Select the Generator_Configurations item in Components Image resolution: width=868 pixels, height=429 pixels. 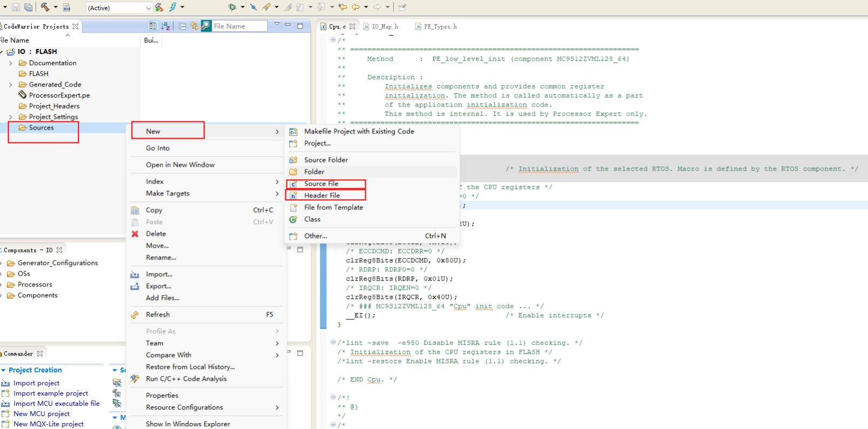coord(58,263)
